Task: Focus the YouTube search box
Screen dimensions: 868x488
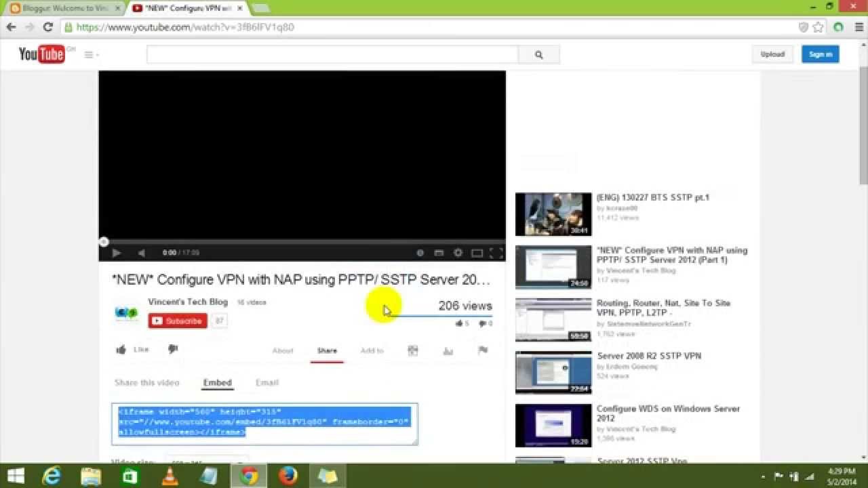Action: [x=332, y=55]
